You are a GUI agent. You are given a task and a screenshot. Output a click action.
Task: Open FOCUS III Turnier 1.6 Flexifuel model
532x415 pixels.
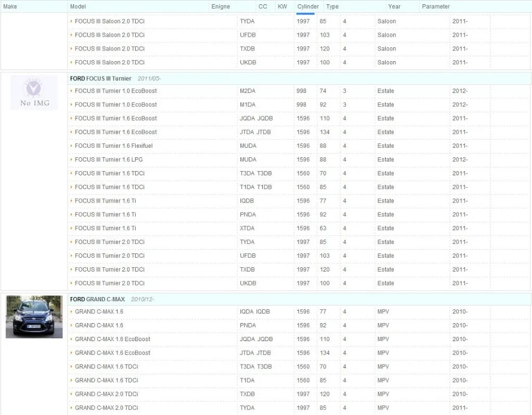[114, 146]
